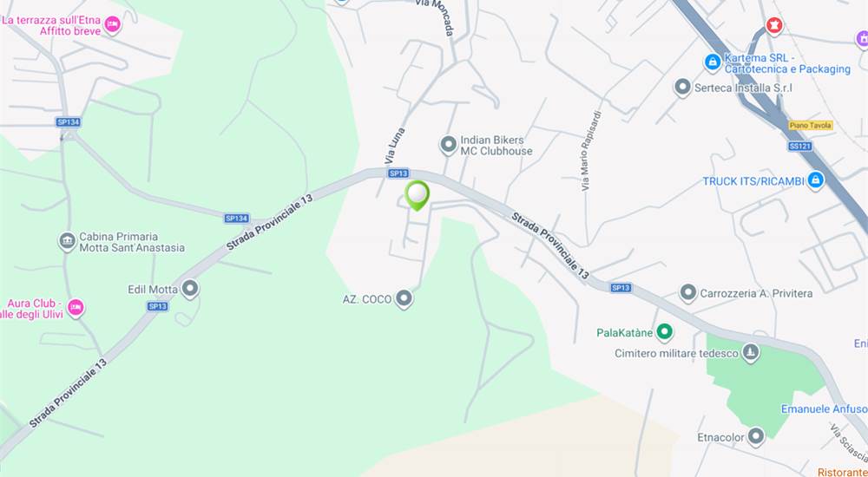Select the SS121 highway shield

click(x=800, y=146)
